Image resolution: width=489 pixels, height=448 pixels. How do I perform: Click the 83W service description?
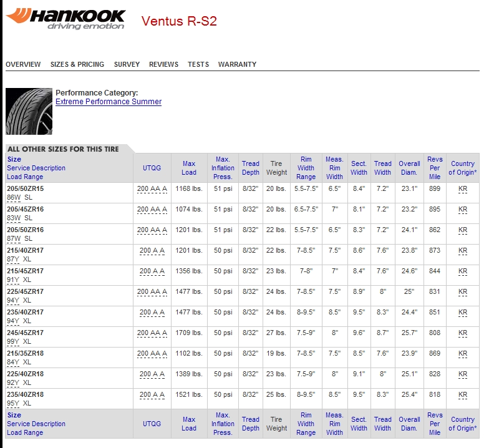(14, 218)
